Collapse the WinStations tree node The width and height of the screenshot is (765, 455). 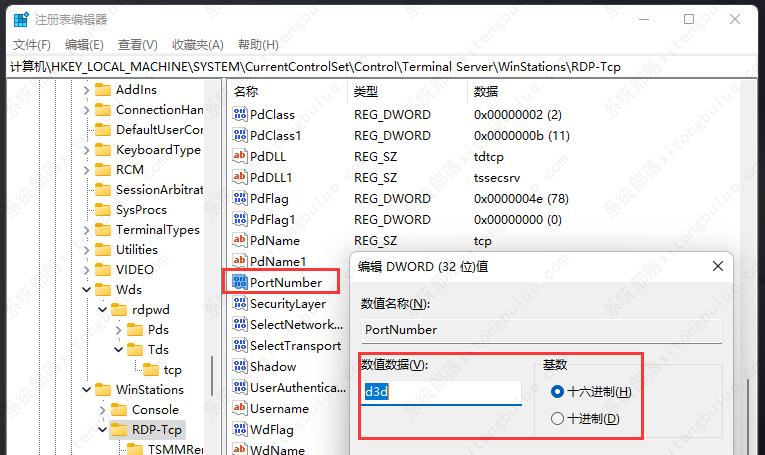click(x=86, y=390)
